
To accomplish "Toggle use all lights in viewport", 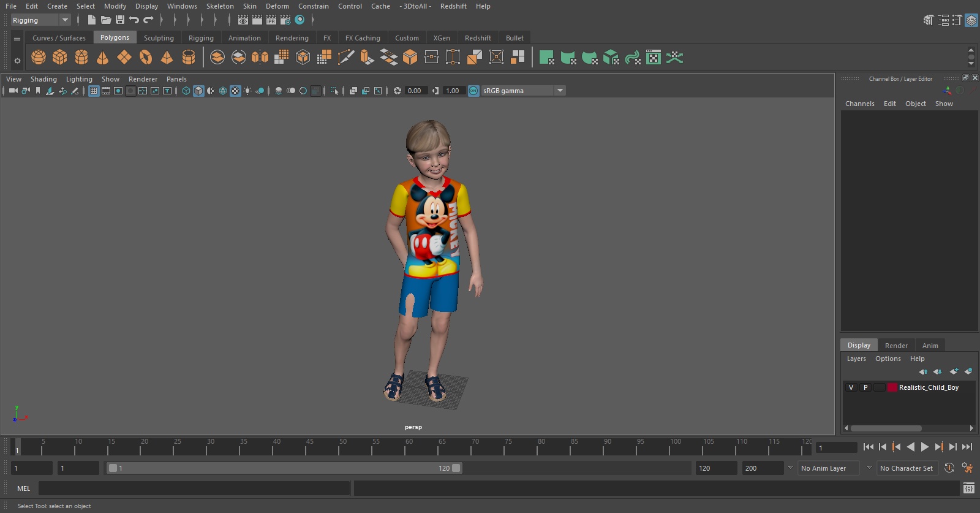I will coord(247,91).
